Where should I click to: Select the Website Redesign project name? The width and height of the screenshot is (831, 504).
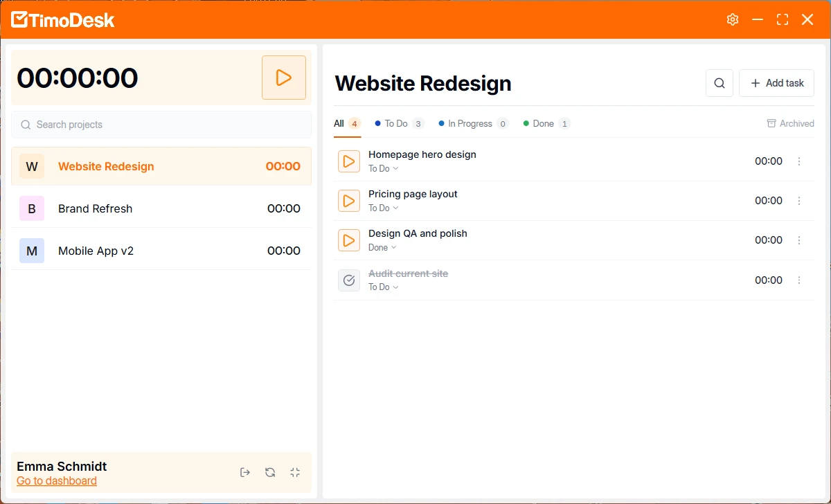pos(106,166)
